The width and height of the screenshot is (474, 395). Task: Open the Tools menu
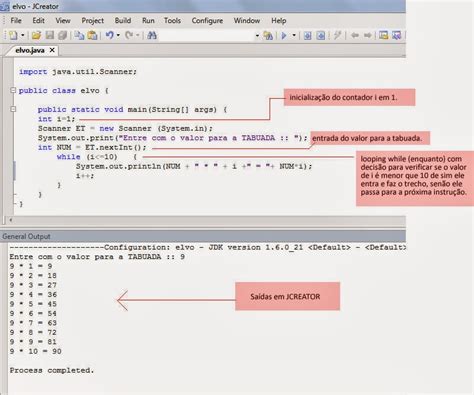click(x=172, y=20)
